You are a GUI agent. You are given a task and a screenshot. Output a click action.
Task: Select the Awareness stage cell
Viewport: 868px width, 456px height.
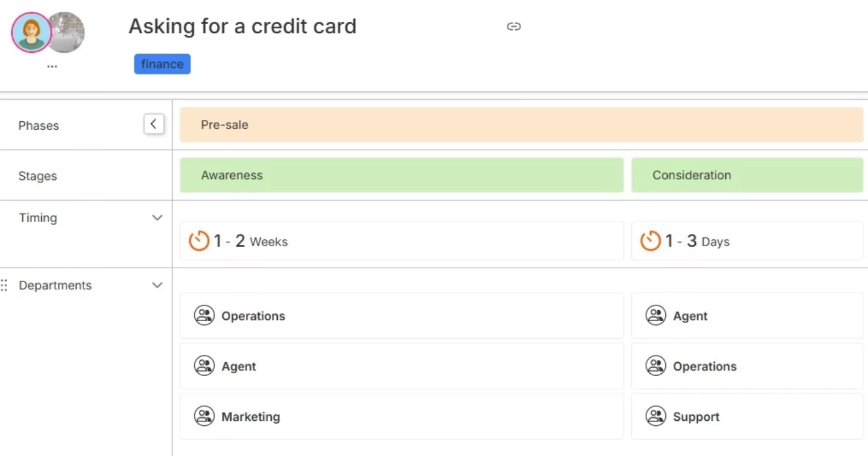401,175
